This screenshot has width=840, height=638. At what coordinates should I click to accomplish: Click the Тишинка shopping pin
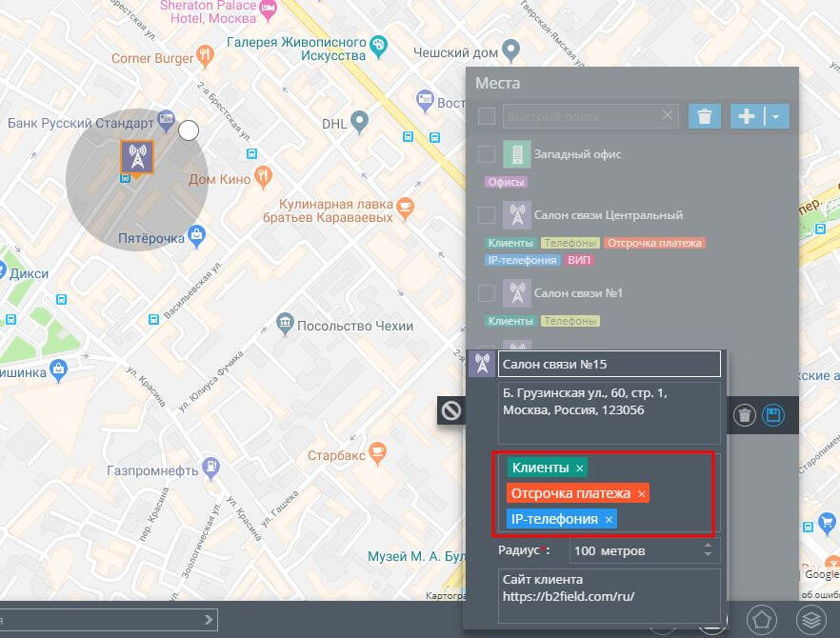click(58, 370)
